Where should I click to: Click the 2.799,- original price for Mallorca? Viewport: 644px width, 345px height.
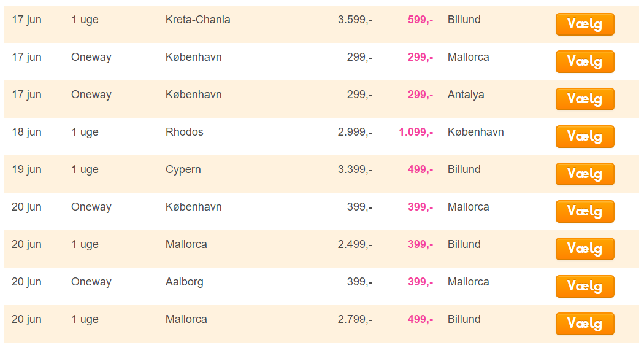pyautogui.click(x=355, y=319)
